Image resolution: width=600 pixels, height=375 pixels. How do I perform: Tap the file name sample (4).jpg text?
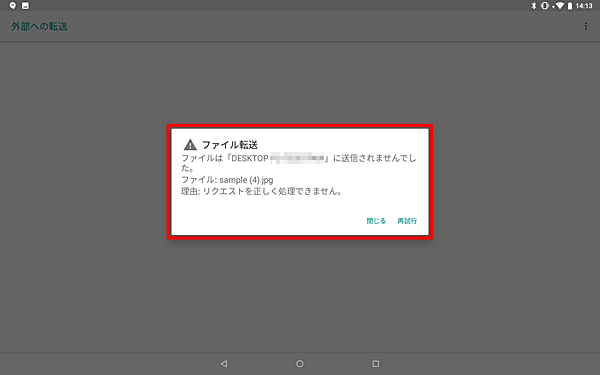246,180
